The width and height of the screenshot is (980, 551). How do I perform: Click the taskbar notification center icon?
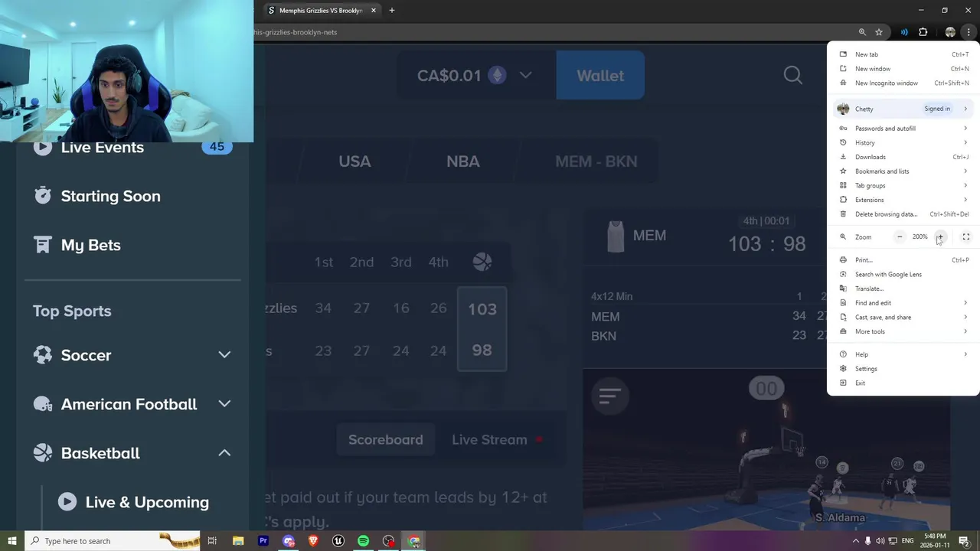coord(964,541)
